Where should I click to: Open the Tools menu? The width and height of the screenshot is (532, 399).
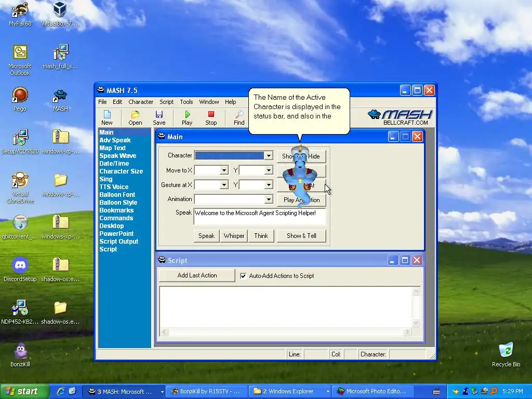[187, 102]
